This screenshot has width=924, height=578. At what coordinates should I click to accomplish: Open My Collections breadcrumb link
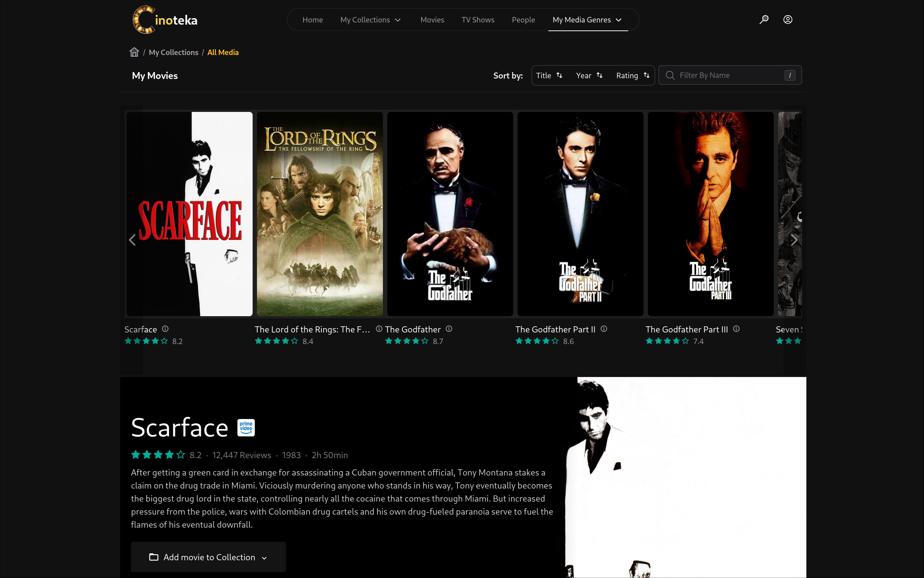(173, 53)
